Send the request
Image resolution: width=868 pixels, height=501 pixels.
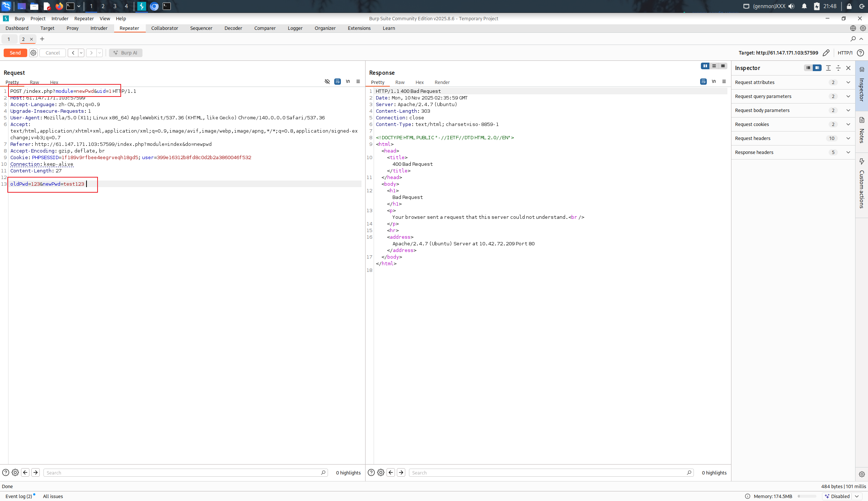point(15,53)
